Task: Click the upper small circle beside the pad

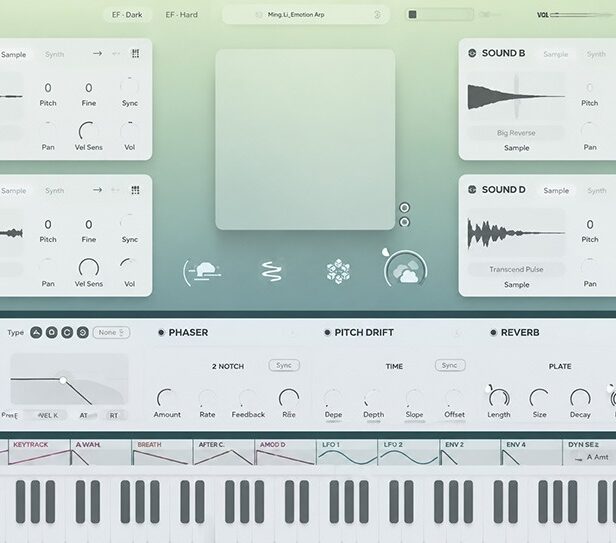Action: 404,207
